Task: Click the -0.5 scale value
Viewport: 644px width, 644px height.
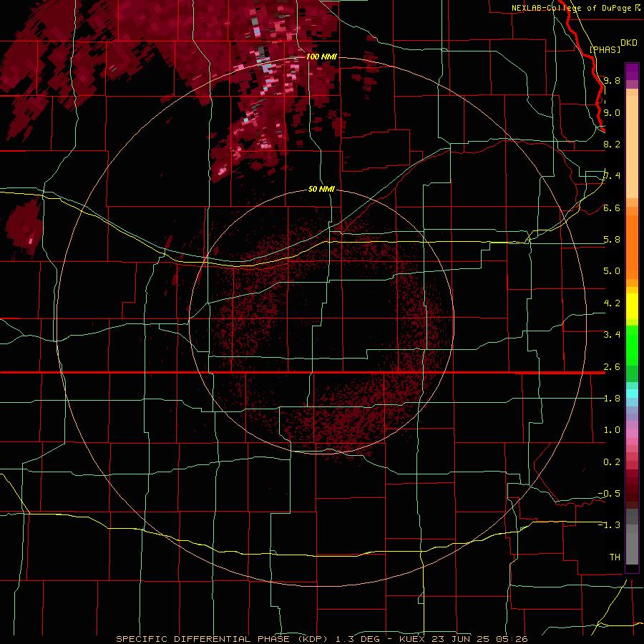Action: point(609,494)
